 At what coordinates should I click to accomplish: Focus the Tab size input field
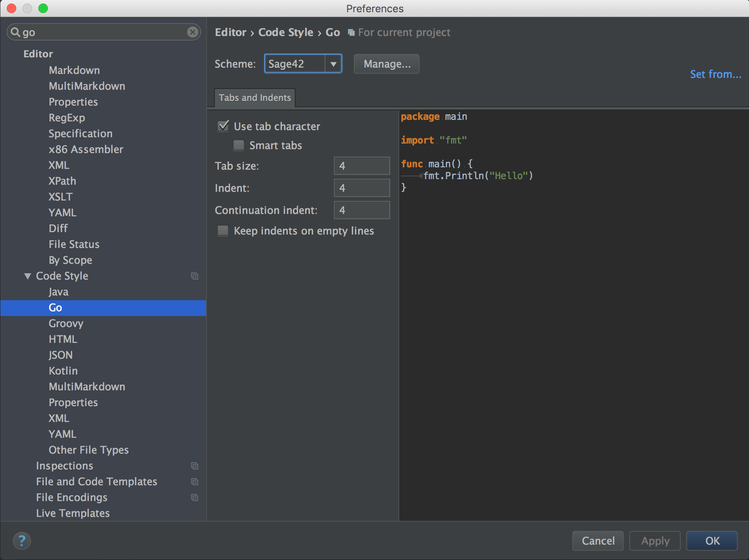coord(362,166)
